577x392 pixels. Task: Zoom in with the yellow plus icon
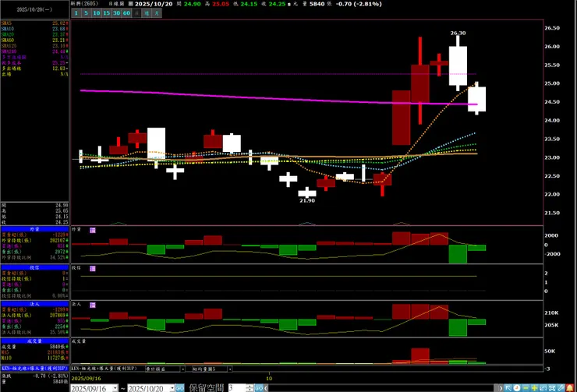coord(534,388)
